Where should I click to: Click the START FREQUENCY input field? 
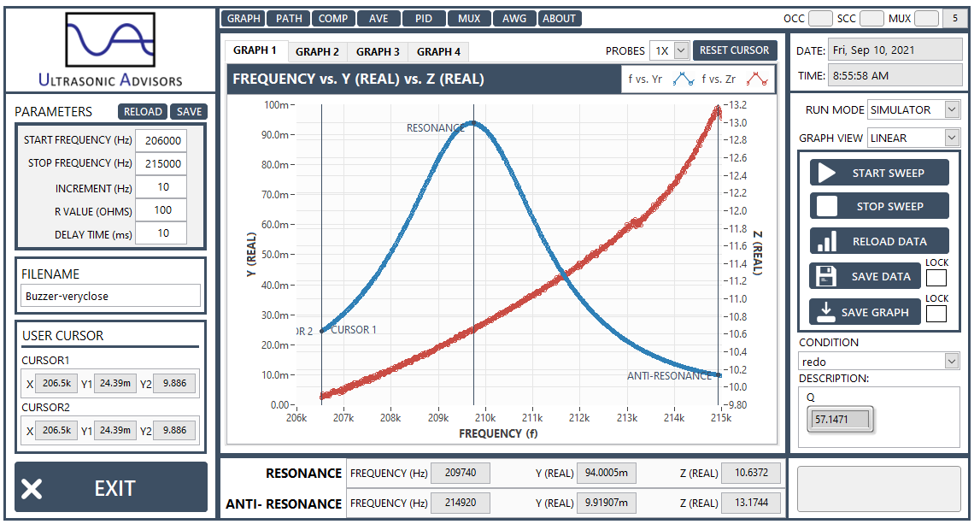161,141
